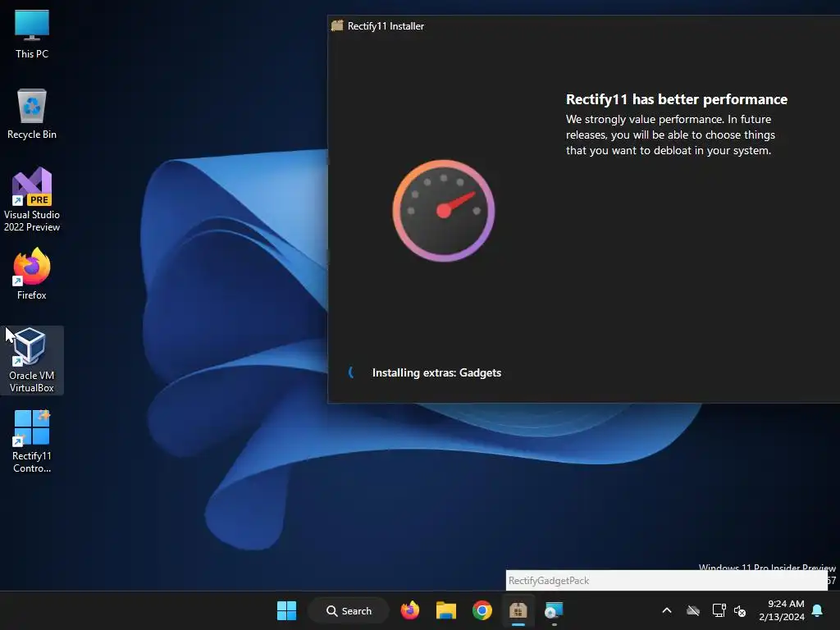Screen dimensions: 840x630
Task: Select the Rectify11 Control Center shortcut
Action: pos(32,441)
